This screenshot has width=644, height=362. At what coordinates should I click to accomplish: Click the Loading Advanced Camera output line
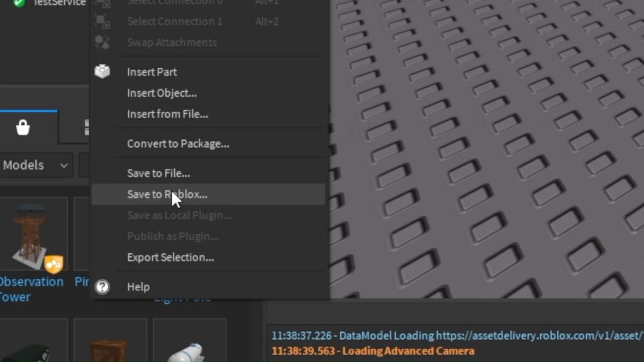[x=373, y=351]
